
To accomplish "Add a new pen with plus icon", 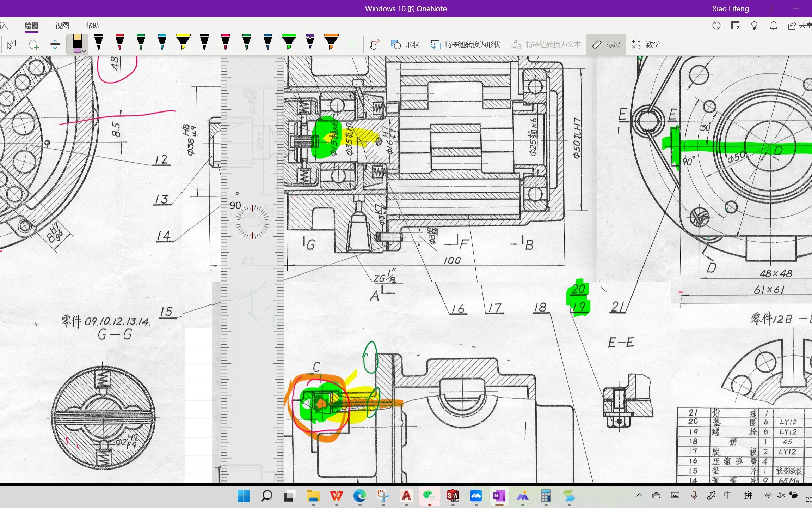I will click(352, 44).
